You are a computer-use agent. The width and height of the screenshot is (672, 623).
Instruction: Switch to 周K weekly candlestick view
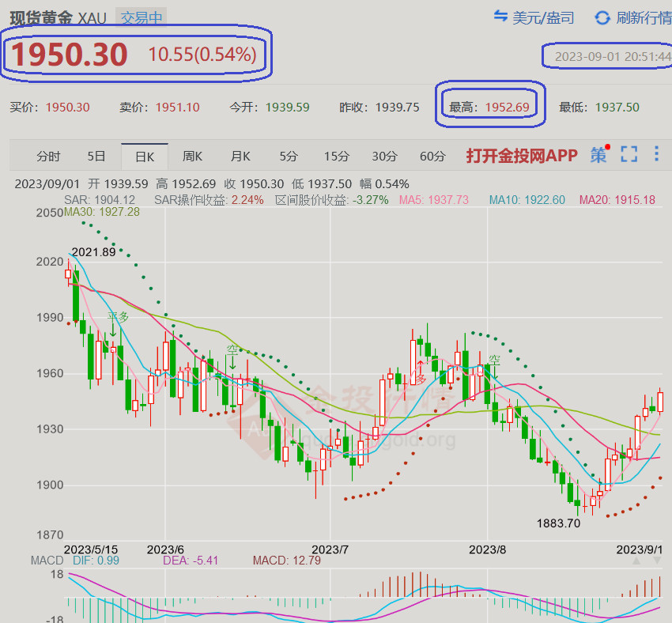click(193, 157)
